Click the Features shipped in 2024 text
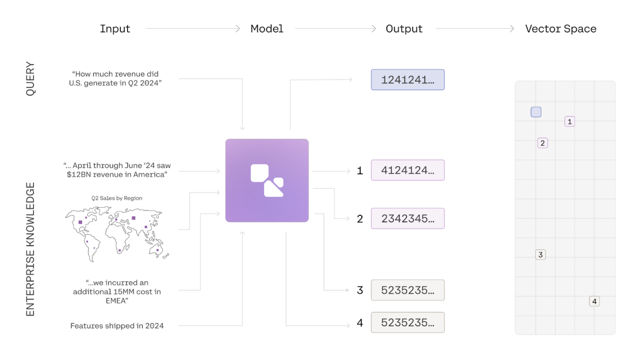 coord(117,325)
